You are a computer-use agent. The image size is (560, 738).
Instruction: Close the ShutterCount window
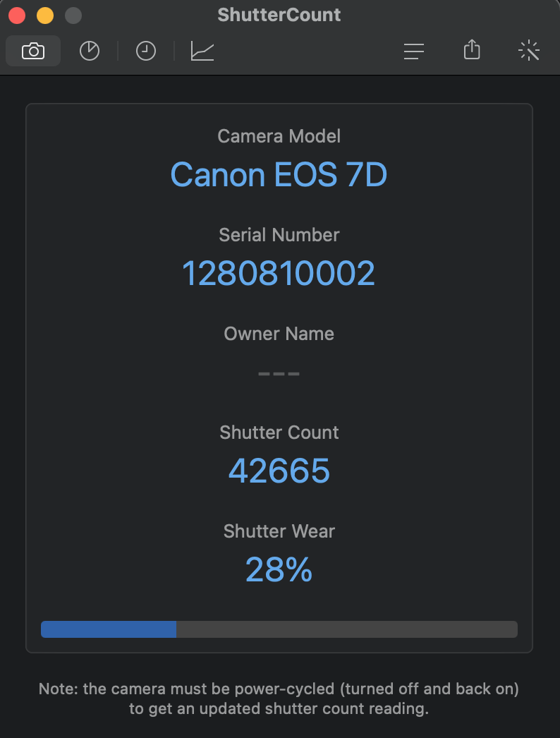[17, 16]
